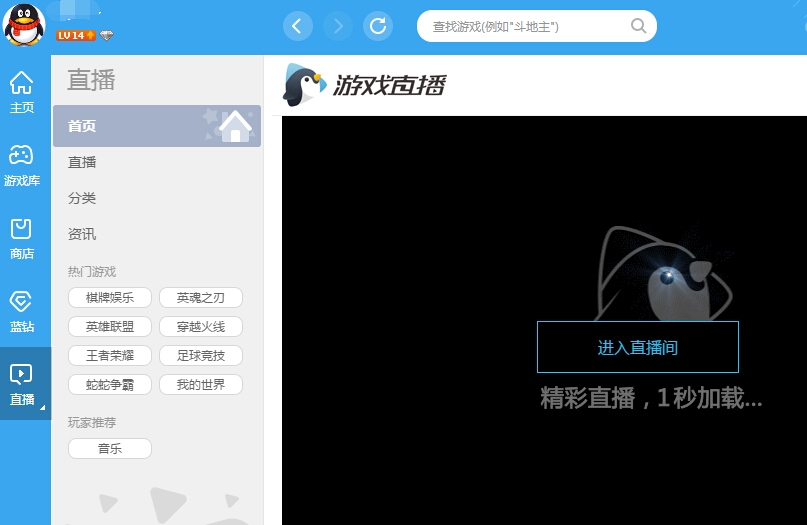The image size is (807, 525).
Task: Choose the 英魂之刃 game tag
Action: [x=201, y=298]
